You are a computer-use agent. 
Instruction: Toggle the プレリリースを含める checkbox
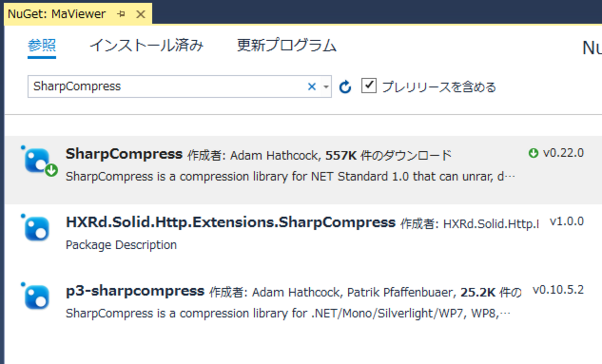pyautogui.click(x=369, y=86)
